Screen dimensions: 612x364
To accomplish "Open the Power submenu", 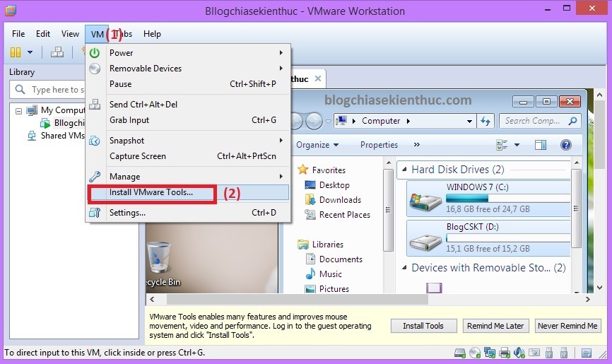I will click(x=188, y=53).
